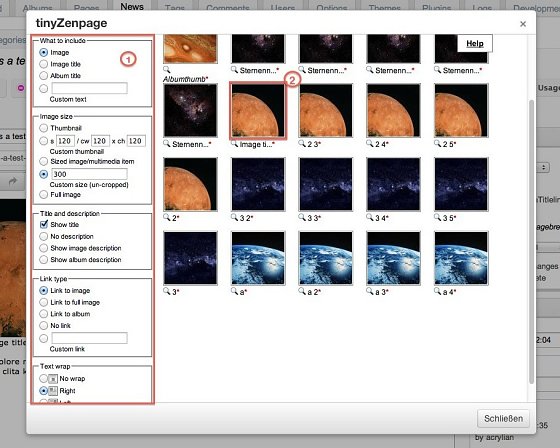Screen dimensions: 560x448
Task: Select Custom size (un-cropped) radio button
Action: coord(44,174)
